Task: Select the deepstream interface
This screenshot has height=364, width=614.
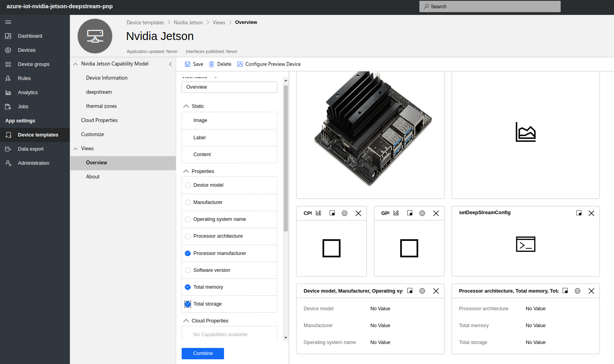Action: (x=99, y=92)
